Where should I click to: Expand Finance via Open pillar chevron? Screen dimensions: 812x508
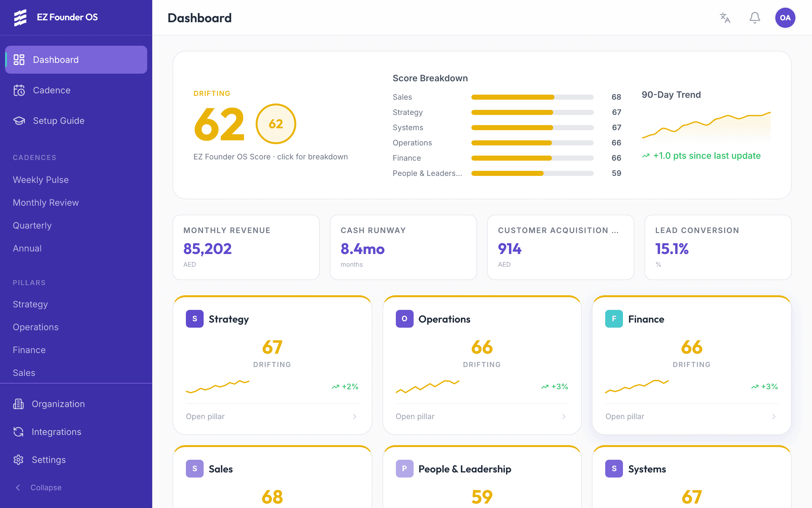[774, 417]
